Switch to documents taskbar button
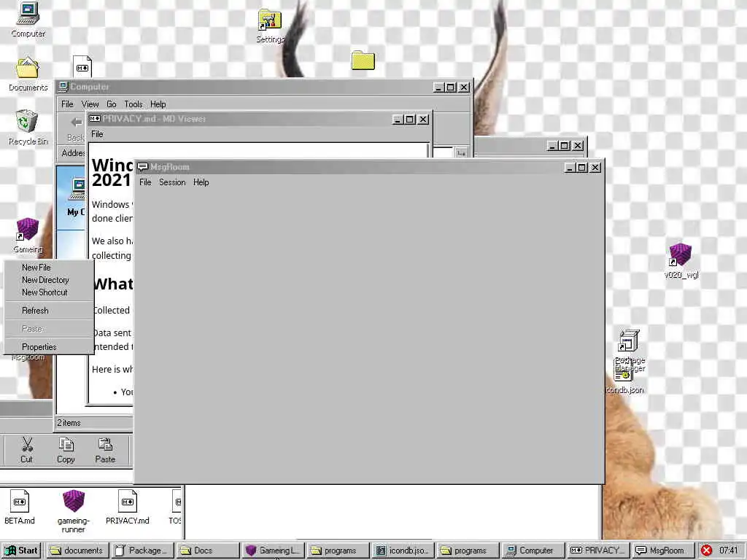Viewport: 747px width, 560px height. tap(77, 551)
